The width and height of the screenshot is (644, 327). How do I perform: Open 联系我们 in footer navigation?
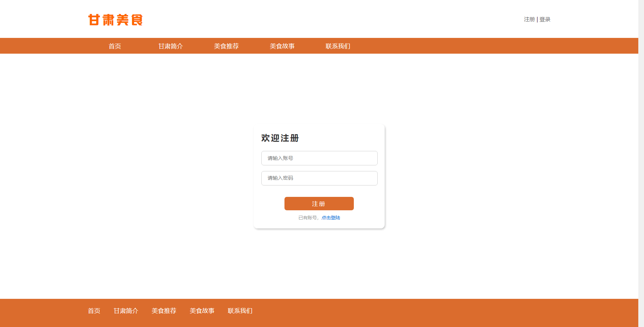tap(240, 311)
